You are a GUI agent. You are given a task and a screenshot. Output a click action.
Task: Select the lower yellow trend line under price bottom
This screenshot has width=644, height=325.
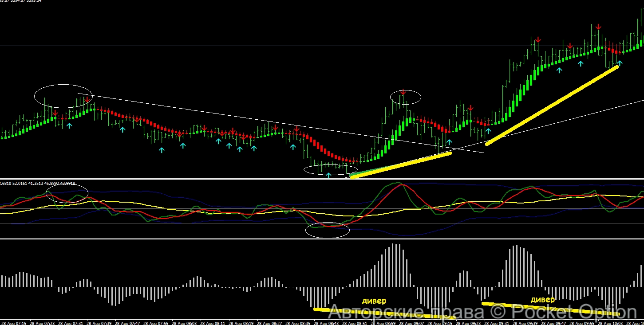coord(400,165)
